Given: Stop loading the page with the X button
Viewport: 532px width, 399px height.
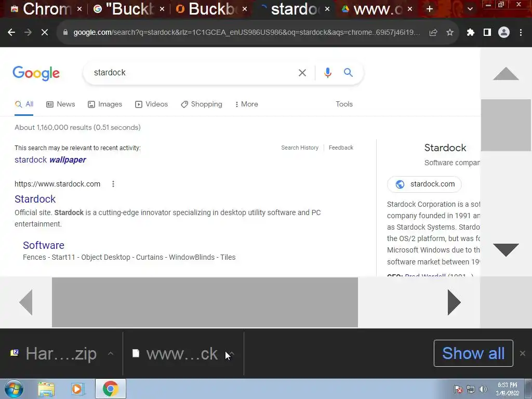Looking at the screenshot, I should point(45,32).
